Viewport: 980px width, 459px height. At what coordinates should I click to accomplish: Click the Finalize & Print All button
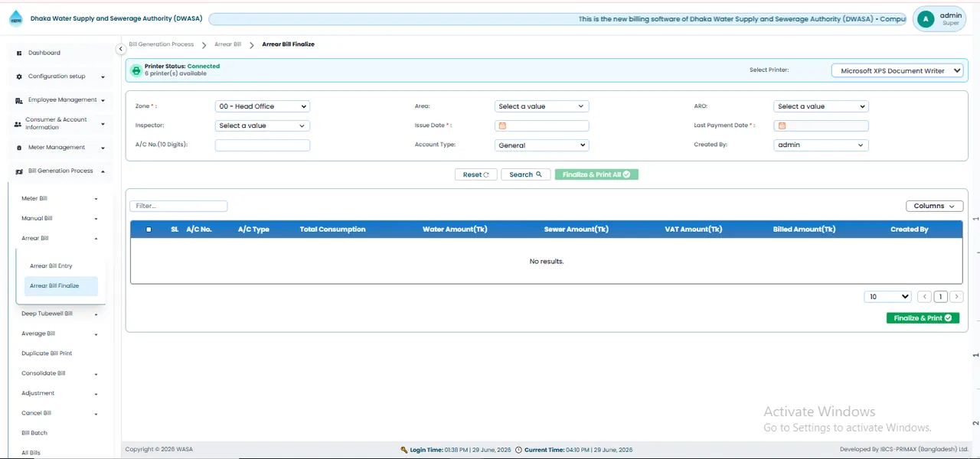(596, 174)
